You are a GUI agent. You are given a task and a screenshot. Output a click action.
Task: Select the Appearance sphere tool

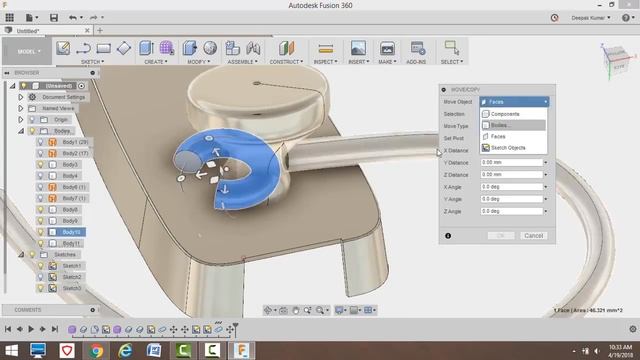(x=210, y=48)
